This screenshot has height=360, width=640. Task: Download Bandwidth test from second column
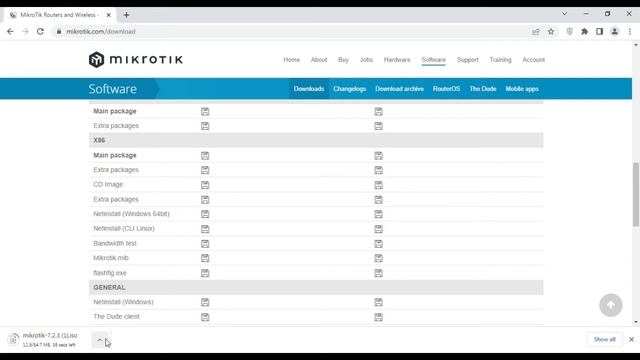pyautogui.click(x=378, y=244)
